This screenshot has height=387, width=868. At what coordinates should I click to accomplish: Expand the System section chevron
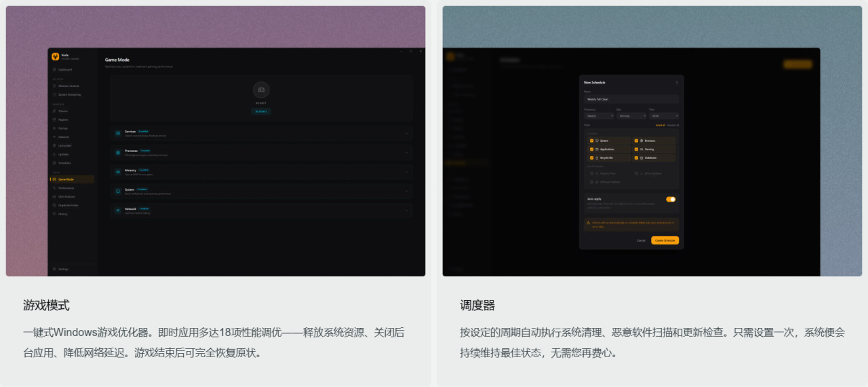(x=406, y=191)
